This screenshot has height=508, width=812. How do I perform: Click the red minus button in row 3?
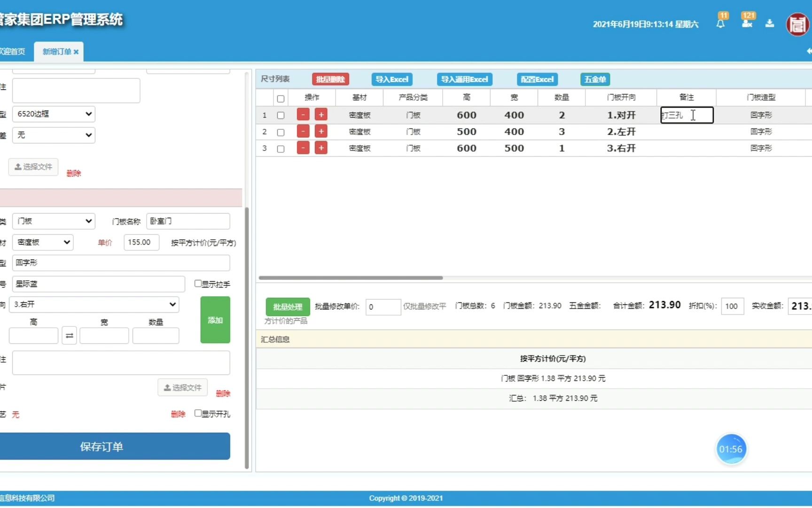303,148
